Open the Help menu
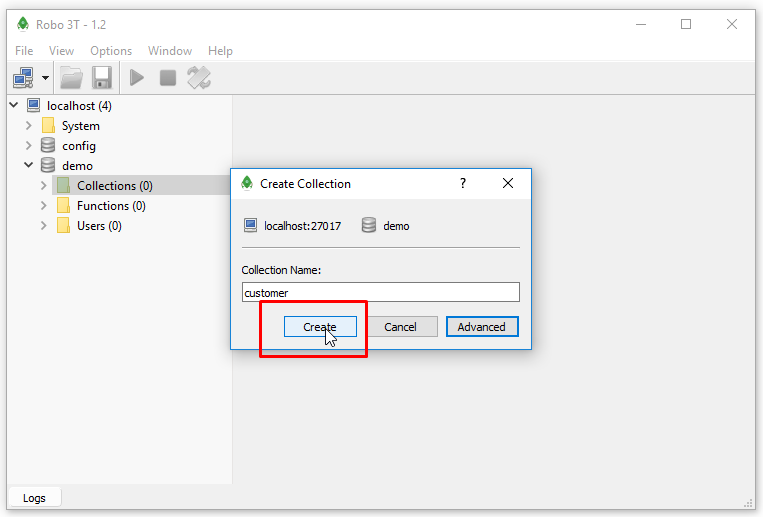Image resolution: width=763 pixels, height=517 pixels. 220,51
